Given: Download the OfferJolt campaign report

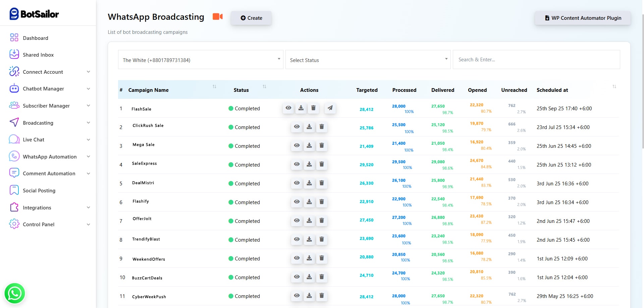Looking at the screenshot, I should pos(309,221).
